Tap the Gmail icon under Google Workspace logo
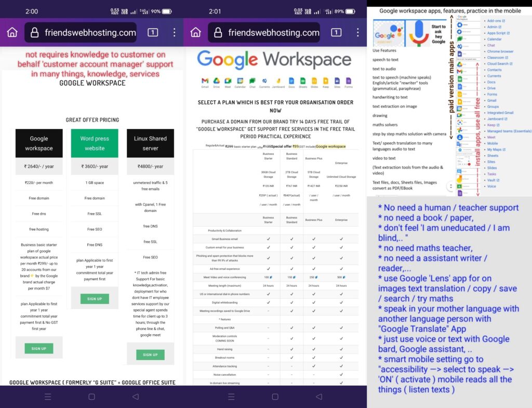This screenshot has width=532, height=408. coord(205,81)
